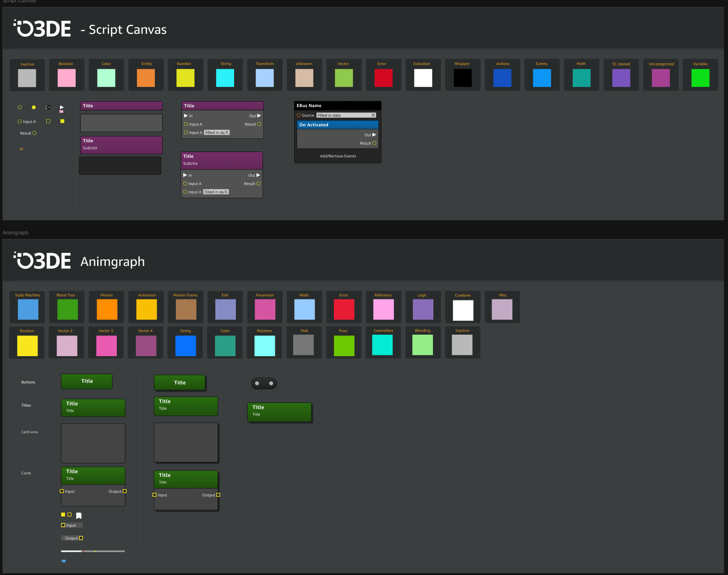Select the Motion Frame brown swatch
The width and height of the screenshot is (728, 575).
186,309
